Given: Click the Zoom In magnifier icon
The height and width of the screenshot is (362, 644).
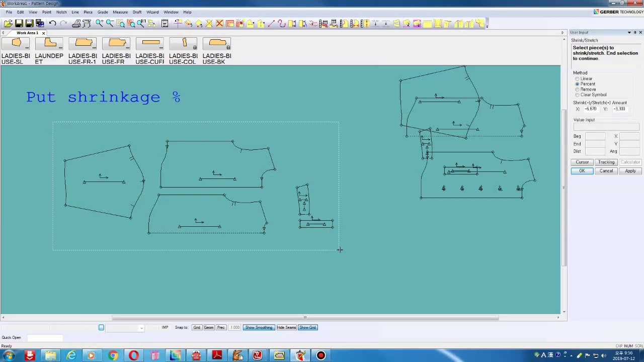Looking at the screenshot, I should pos(100,23).
